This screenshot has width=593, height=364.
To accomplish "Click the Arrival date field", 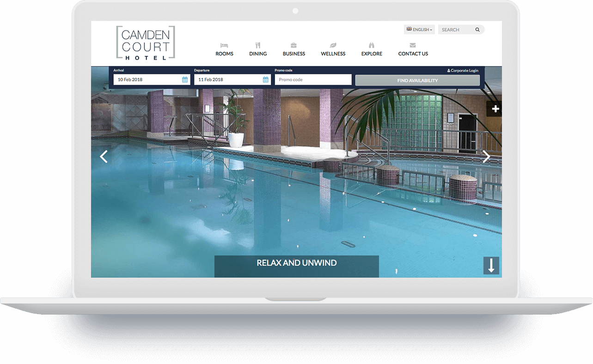I will click(x=152, y=79).
